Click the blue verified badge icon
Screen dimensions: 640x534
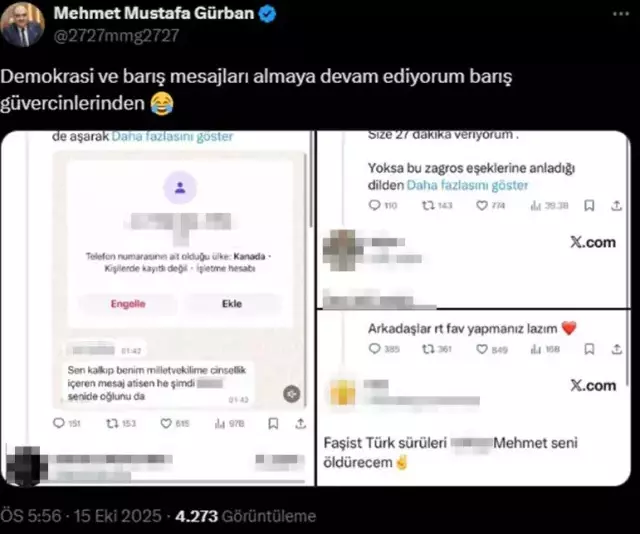pos(268,14)
